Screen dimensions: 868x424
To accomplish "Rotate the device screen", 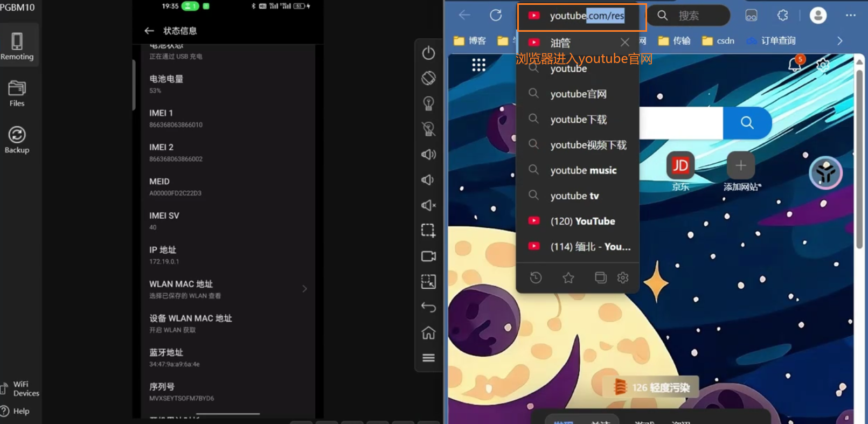I will (428, 78).
